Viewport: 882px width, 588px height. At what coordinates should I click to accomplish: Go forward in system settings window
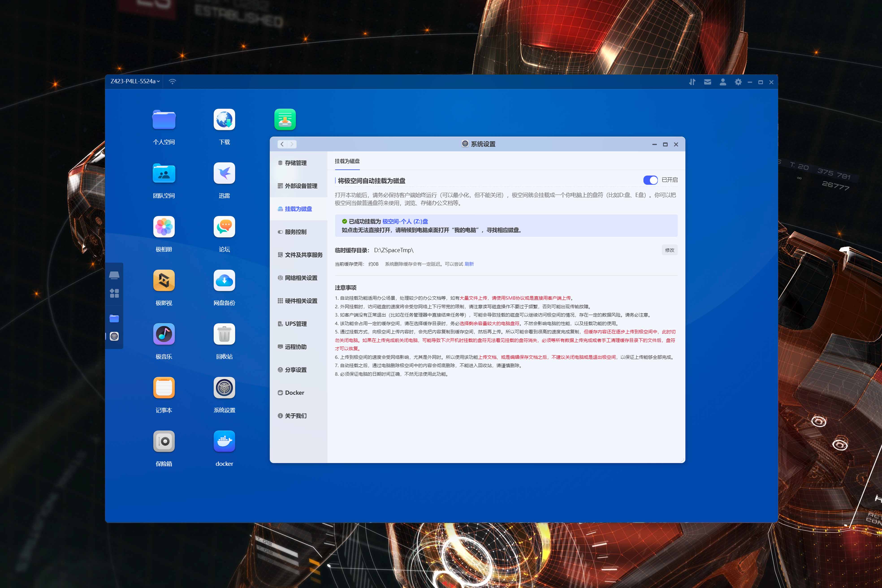pos(292,144)
